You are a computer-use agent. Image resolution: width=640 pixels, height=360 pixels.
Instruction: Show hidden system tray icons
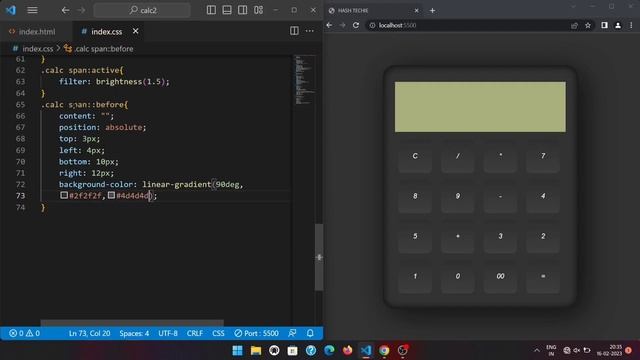[x=537, y=350]
